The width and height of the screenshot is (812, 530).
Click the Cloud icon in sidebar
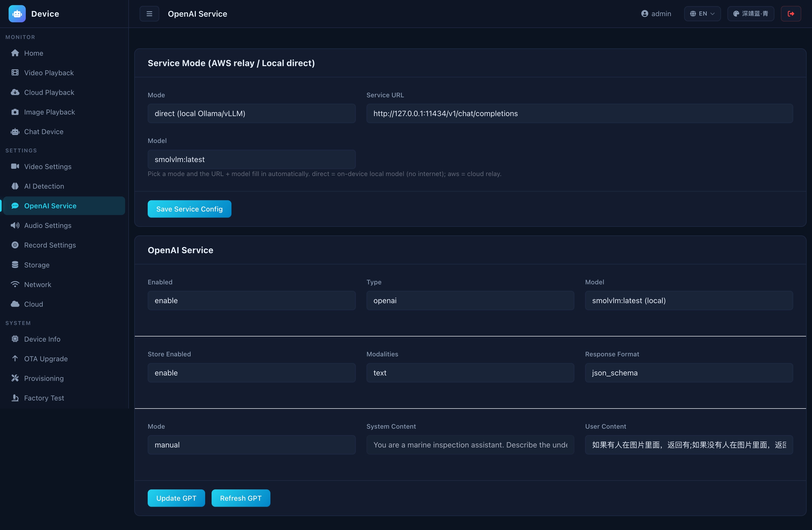click(x=15, y=304)
